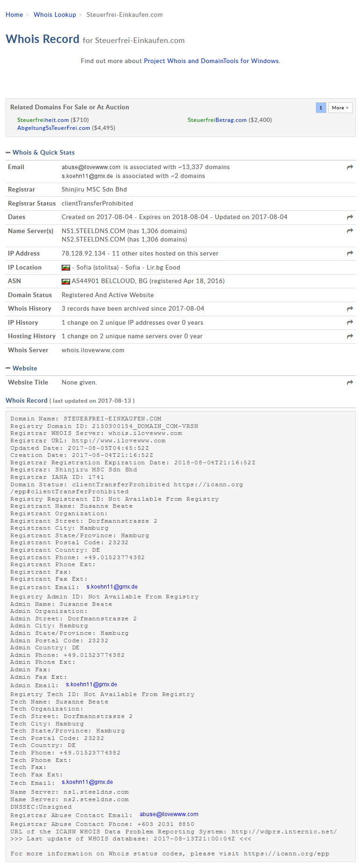The width and height of the screenshot is (361, 868).
Task: Open SteuerfreiBetrag.com auction link
Action: point(217,120)
